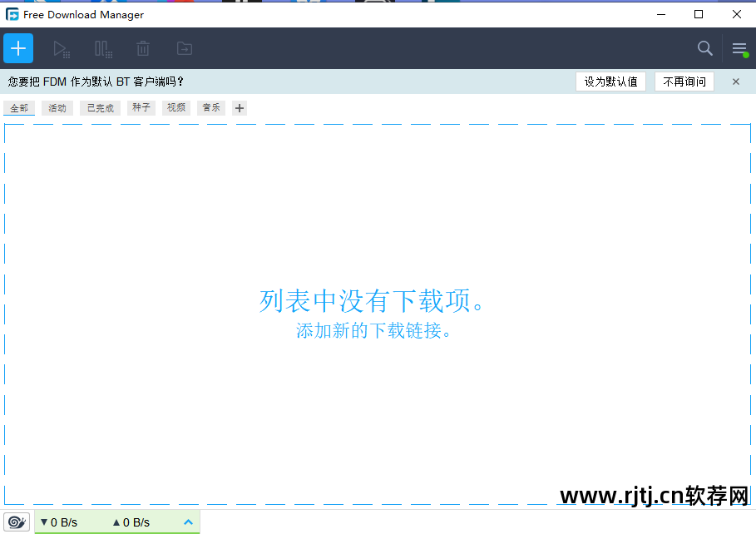The width and height of the screenshot is (756, 534).
Task: Switch to the 种子 tab
Action: point(139,107)
